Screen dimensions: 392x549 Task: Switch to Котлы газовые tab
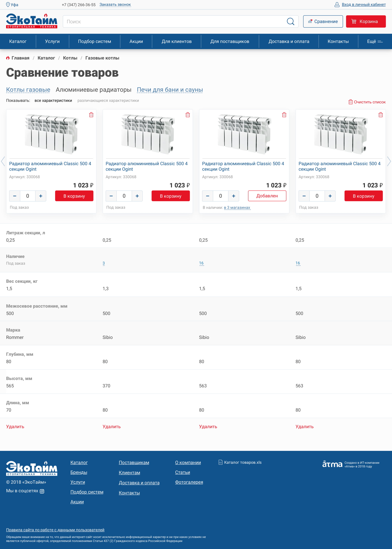(x=28, y=90)
